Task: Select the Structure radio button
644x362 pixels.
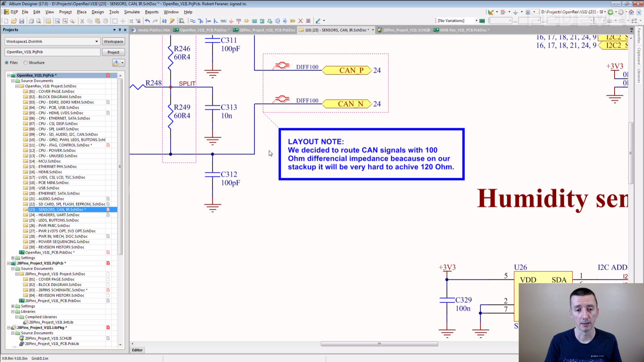Action: tap(25, 63)
